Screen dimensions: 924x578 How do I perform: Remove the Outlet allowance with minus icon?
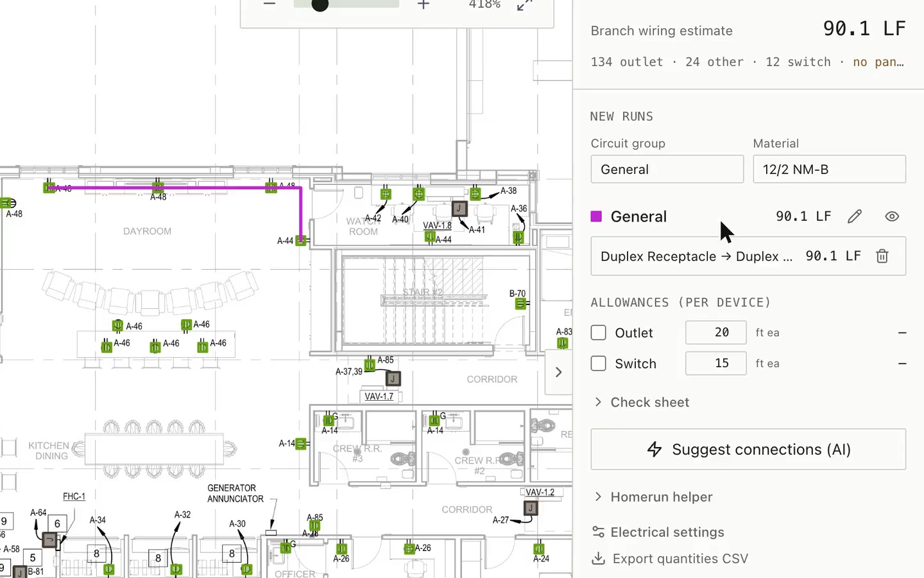pyautogui.click(x=902, y=333)
